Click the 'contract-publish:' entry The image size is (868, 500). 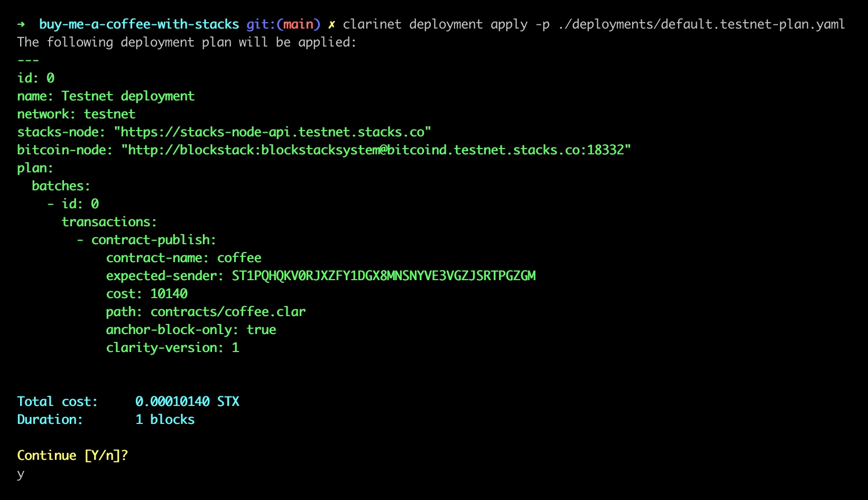coord(153,240)
